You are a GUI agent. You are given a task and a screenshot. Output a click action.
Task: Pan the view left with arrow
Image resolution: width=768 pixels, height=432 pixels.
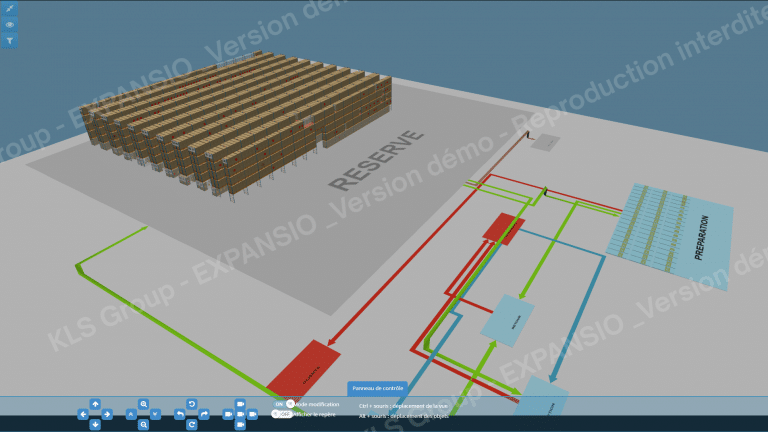pyautogui.click(x=83, y=414)
